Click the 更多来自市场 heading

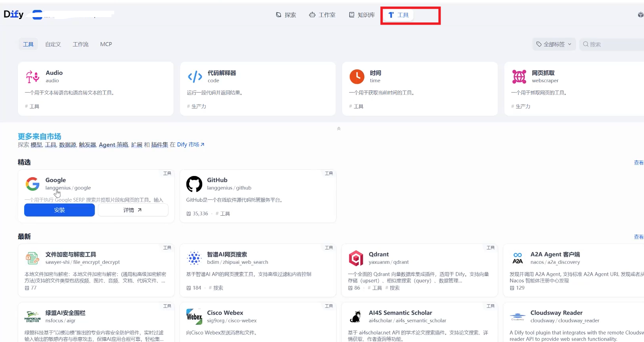39,136
